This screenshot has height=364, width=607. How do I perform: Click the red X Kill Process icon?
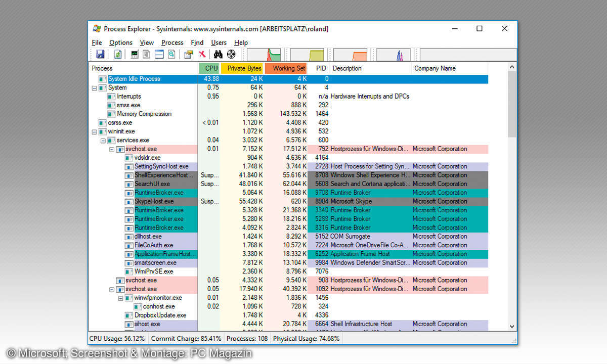pyautogui.click(x=202, y=55)
